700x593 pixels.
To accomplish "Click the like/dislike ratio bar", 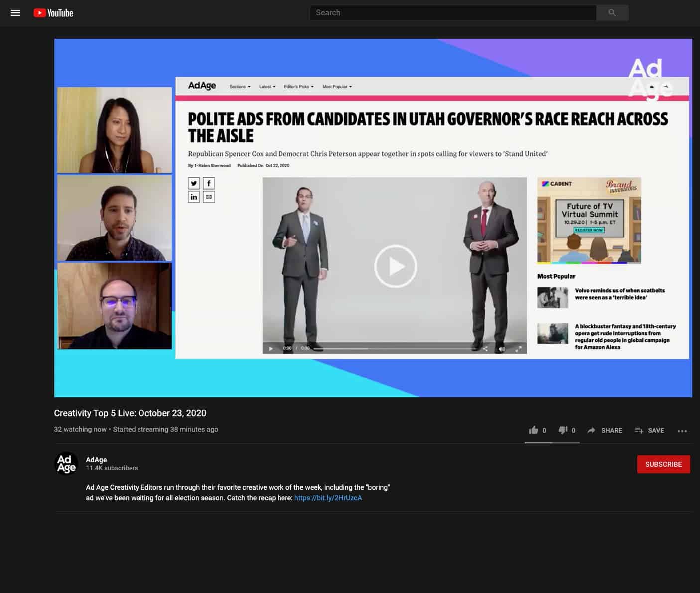I will 552,443.
